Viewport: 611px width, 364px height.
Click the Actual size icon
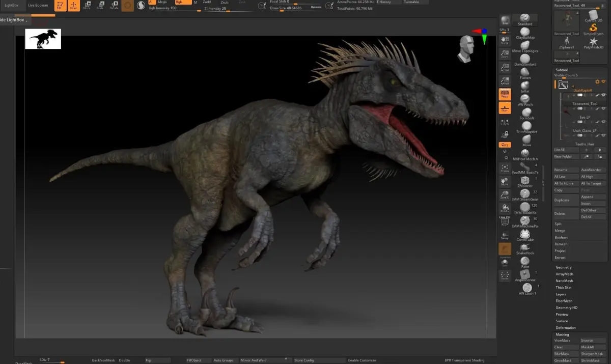505,67
